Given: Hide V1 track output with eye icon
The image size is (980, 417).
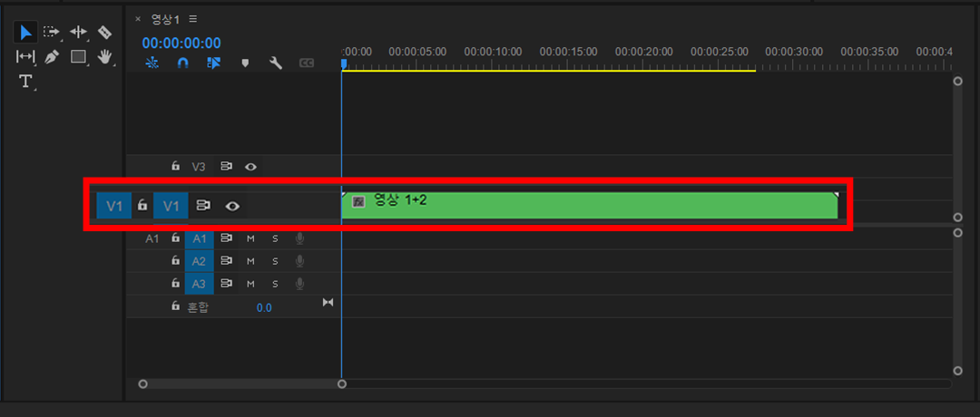Looking at the screenshot, I should pos(233,206).
